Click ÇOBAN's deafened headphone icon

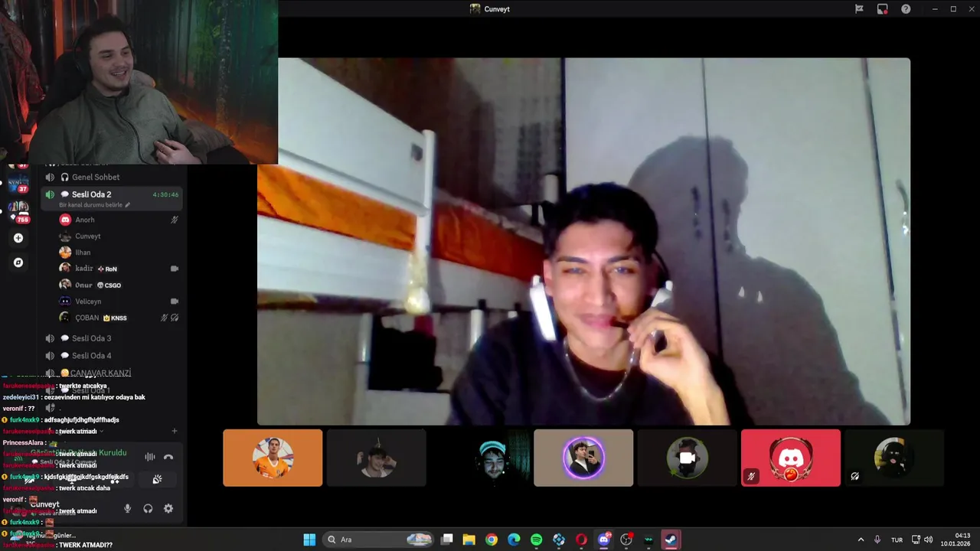click(175, 318)
